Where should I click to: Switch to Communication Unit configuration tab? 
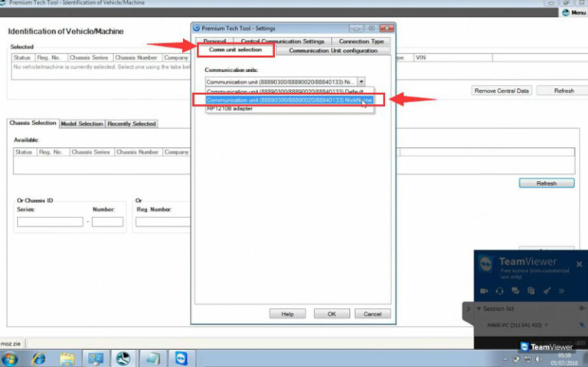[x=333, y=51]
